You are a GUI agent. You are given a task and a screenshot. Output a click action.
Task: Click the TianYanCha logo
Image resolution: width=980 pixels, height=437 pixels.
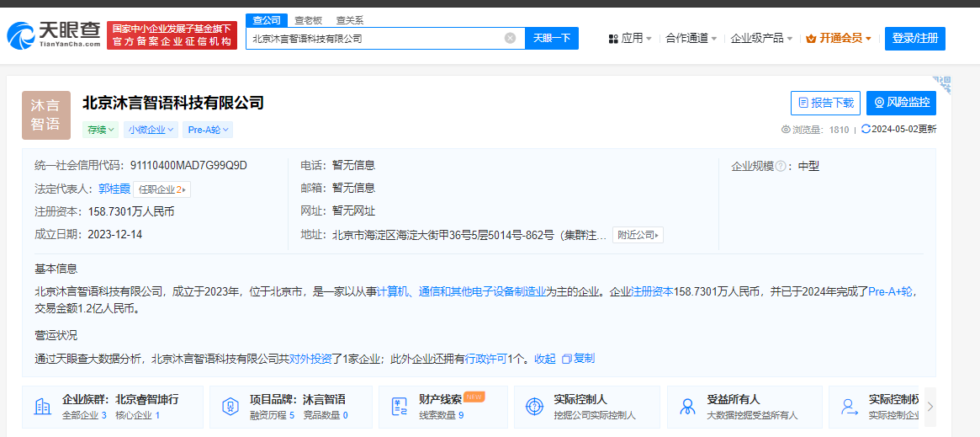tap(53, 35)
